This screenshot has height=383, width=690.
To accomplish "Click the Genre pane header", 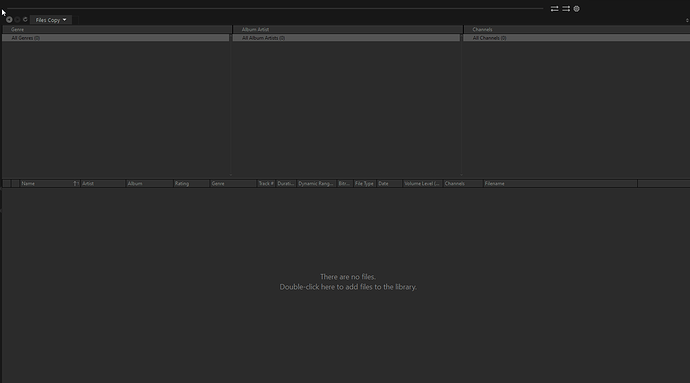I will tap(117, 29).
